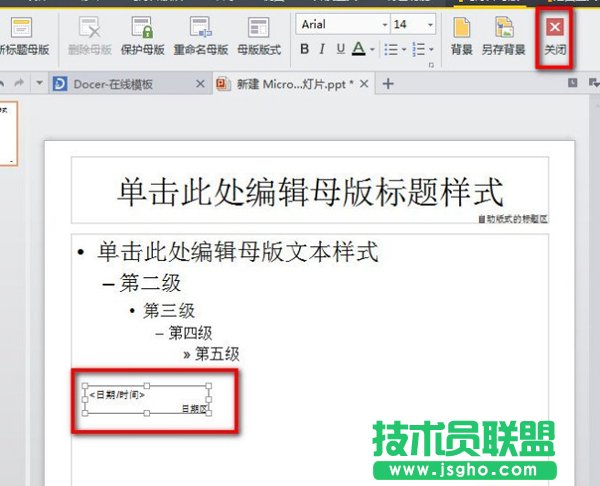Select the slide master thumbnail in left panel

7,137
